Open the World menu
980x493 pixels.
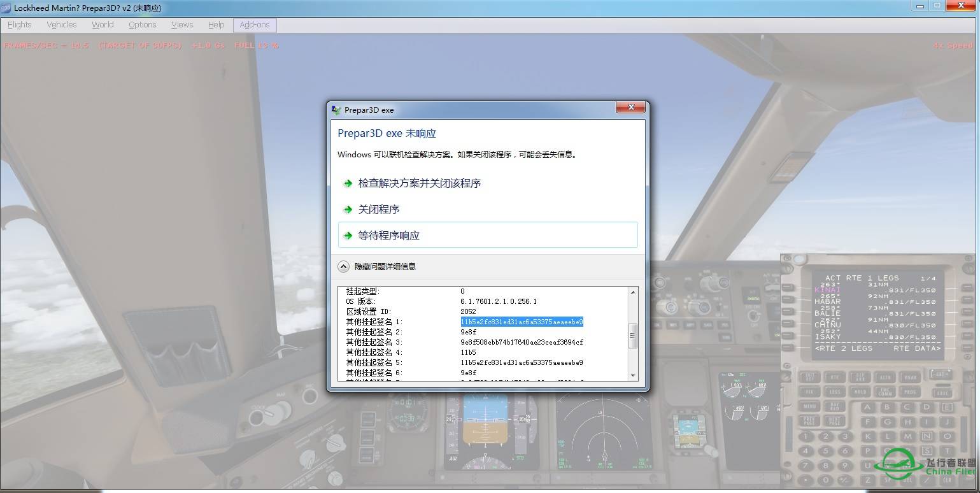[103, 25]
